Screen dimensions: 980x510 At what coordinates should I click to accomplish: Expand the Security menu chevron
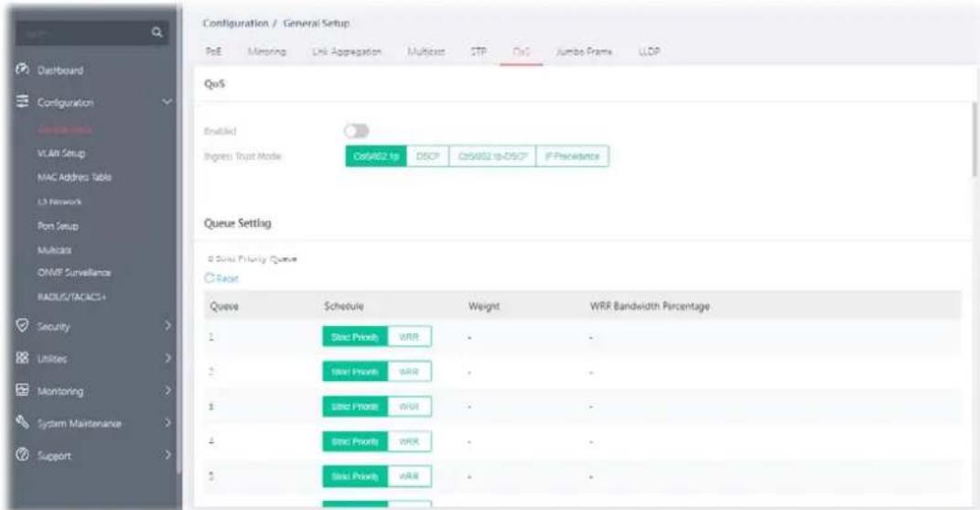point(167,325)
